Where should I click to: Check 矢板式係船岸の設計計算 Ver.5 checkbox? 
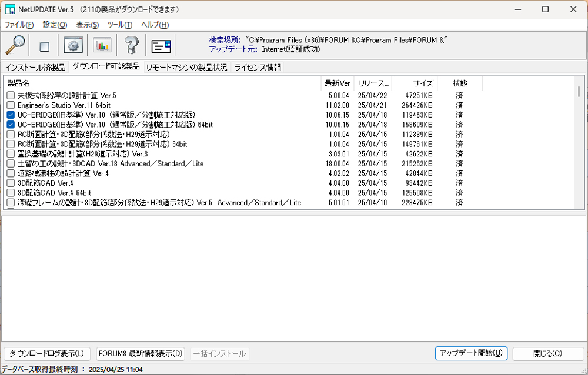click(11, 95)
